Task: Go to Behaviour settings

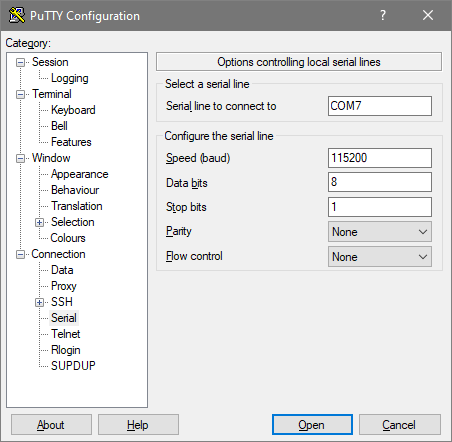Action: (75, 190)
